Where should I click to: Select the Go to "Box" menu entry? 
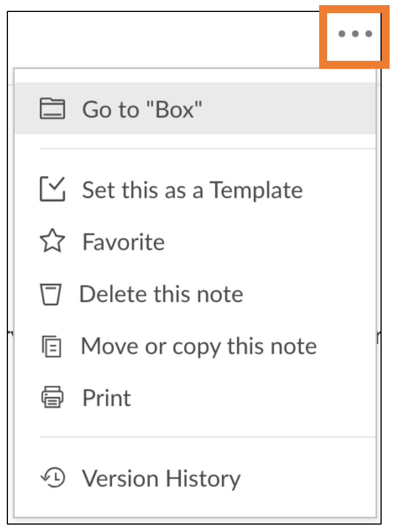tap(142, 109)
